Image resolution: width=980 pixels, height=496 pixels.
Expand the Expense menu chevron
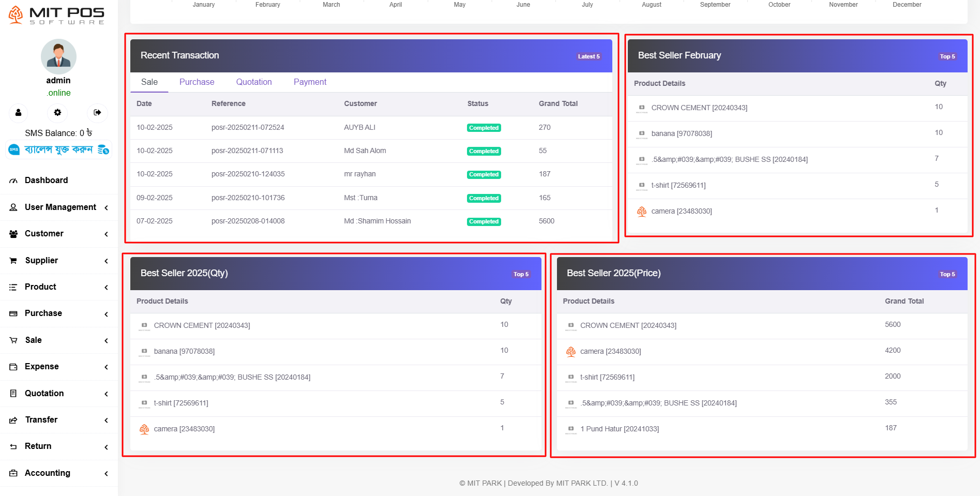[x=106, y=367]
